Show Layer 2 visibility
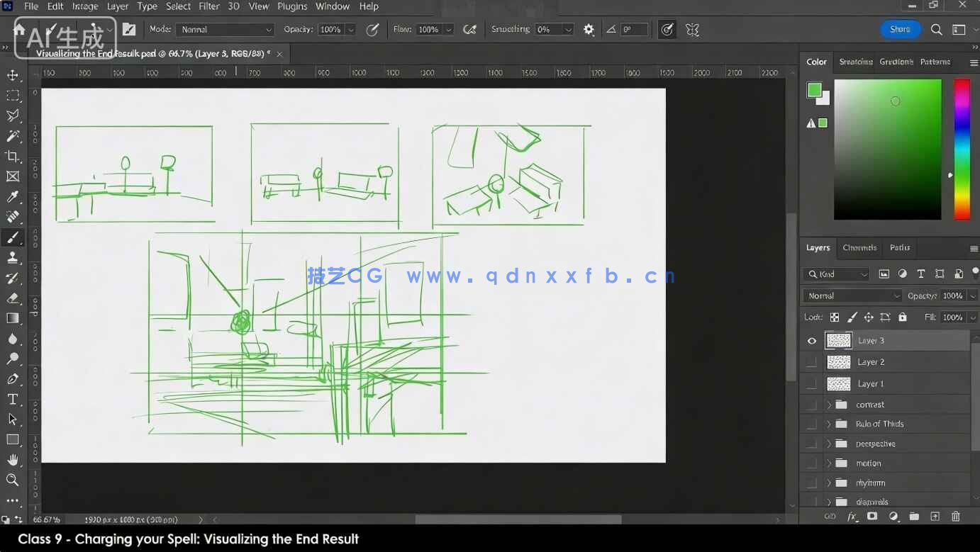Screen dimensions: 980x552 pyautogui.click(x=812, y=362)
